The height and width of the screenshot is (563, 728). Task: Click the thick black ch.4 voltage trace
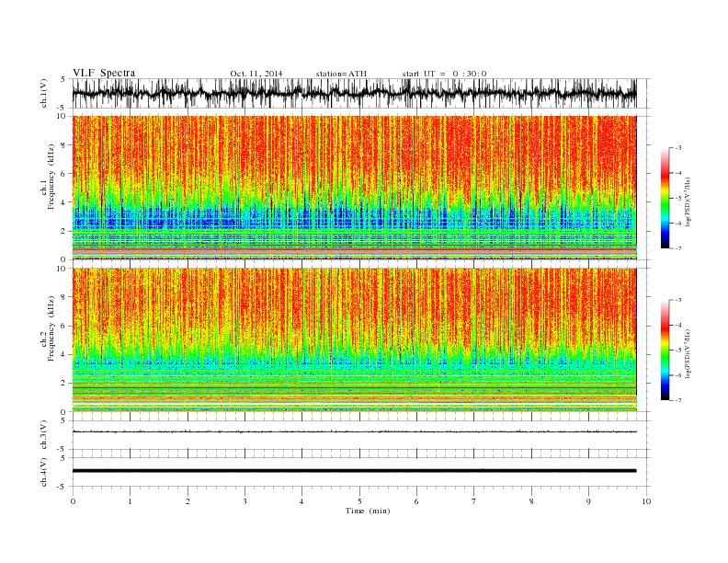point(354,471)
